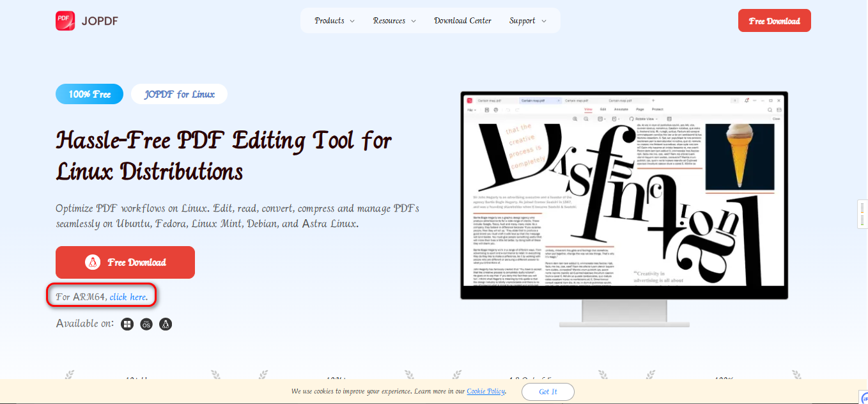868x404 pixels.
Task: Click the red JOPDF logo icon
Action: click(66, 20)
